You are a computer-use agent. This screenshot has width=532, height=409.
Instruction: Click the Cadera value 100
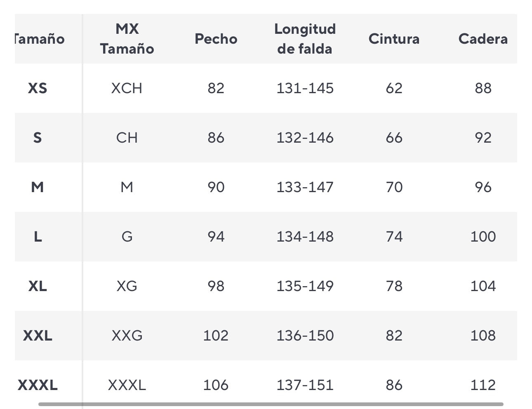click(x=483, y=237)
